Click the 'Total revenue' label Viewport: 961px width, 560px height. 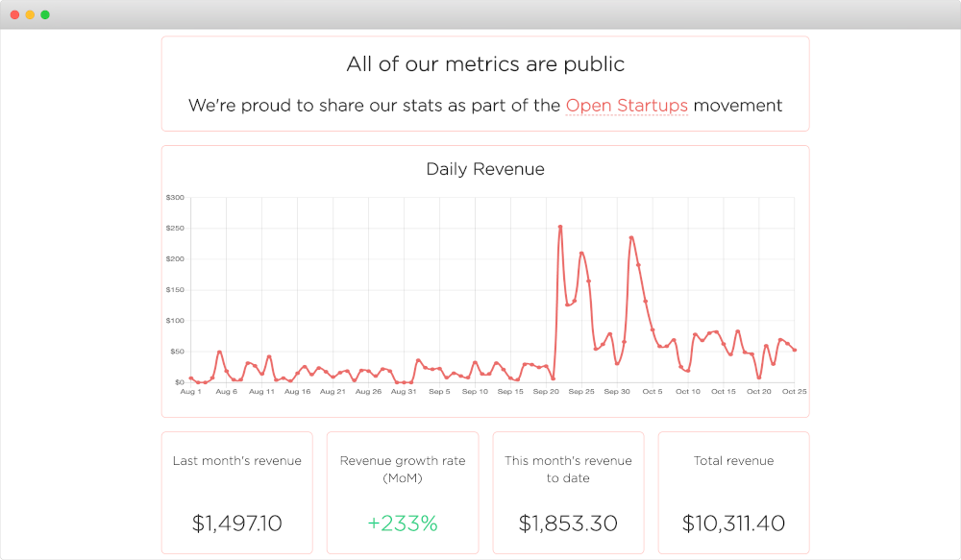(x=733, y=461)
